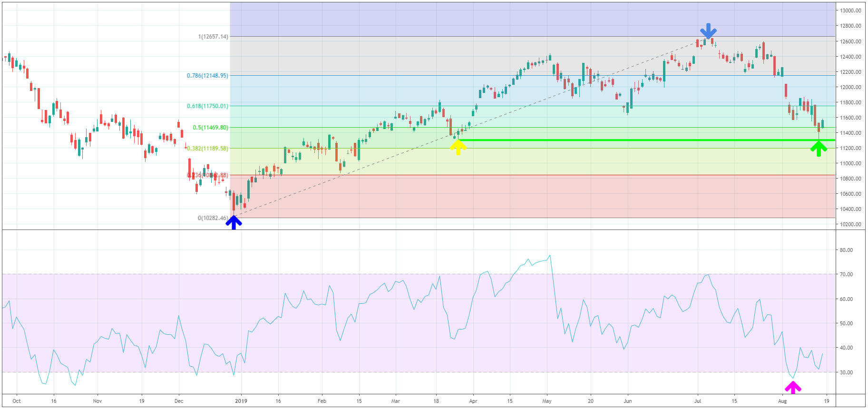The width and height of the screenshot is (868, 410).
Task: Select the 0.5(11469.80) retracement label
Action: 210,128
